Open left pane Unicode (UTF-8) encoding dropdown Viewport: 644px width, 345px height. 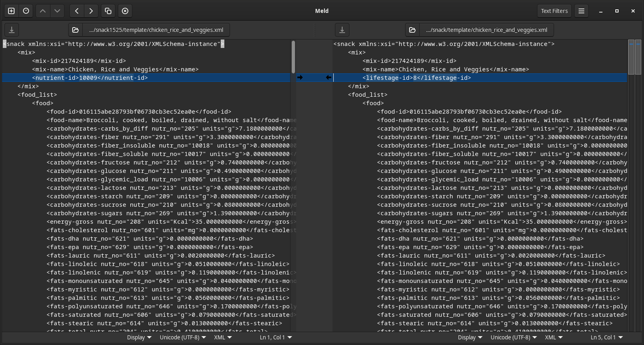(183, 337)
